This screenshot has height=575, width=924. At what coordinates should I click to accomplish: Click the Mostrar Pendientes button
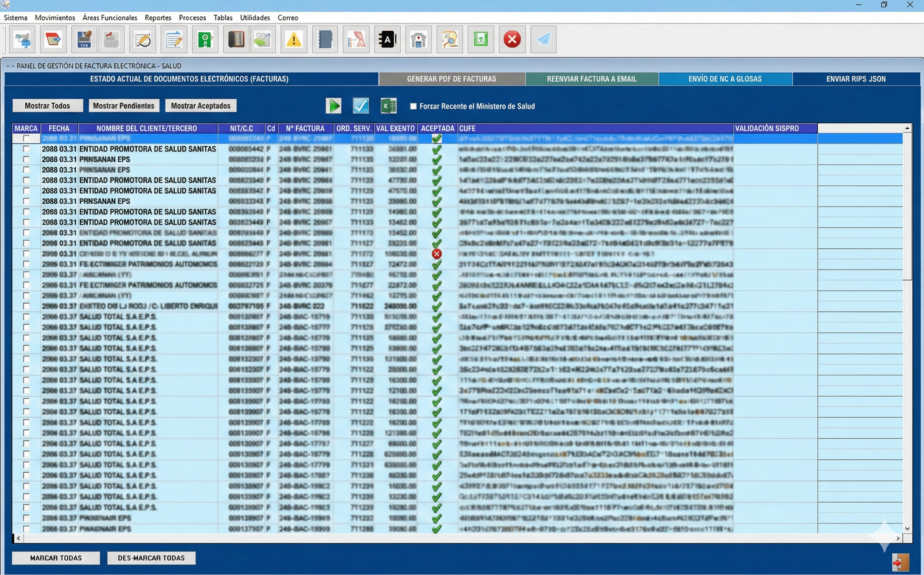[x=124, y=106]
